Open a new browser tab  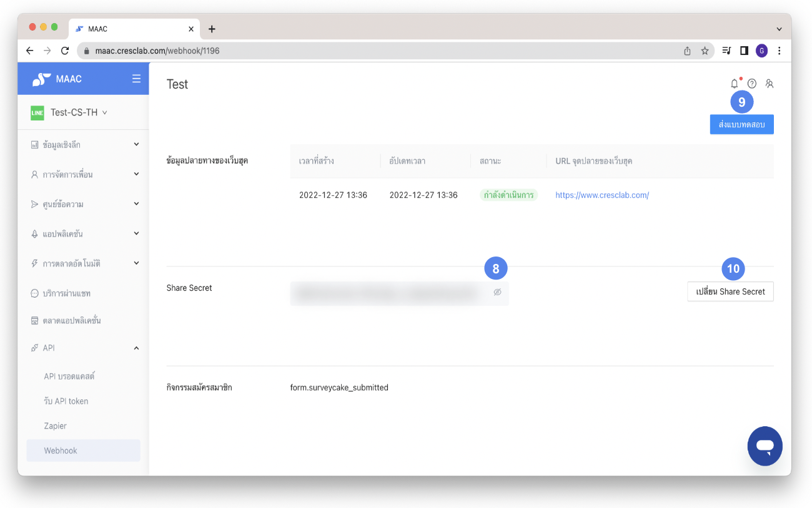tap(212, 29)
